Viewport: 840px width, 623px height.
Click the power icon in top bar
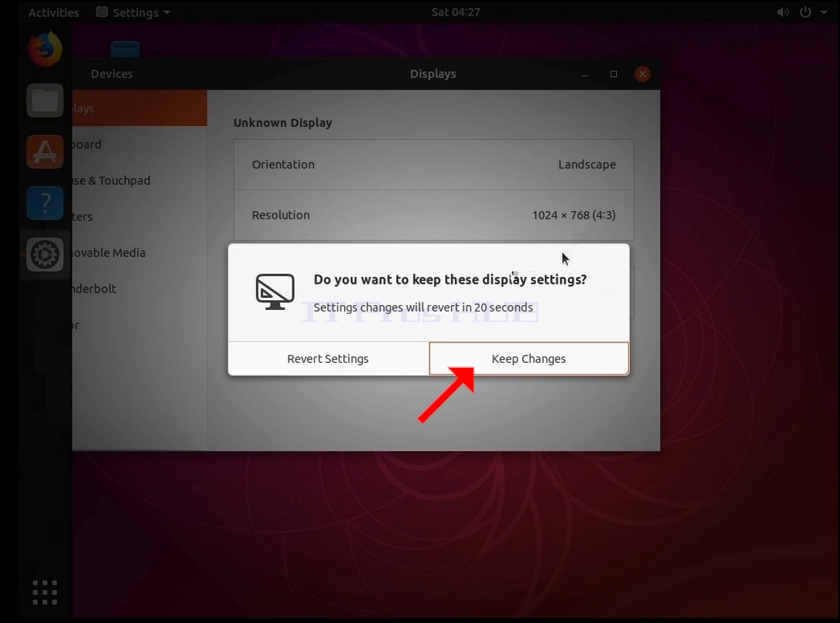805,12
